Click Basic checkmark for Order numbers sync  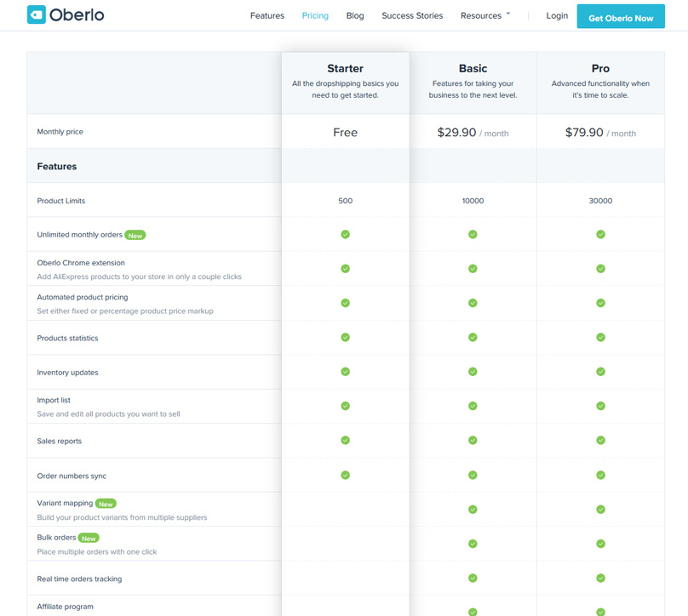pyautogui.click(x=473, y=475)
